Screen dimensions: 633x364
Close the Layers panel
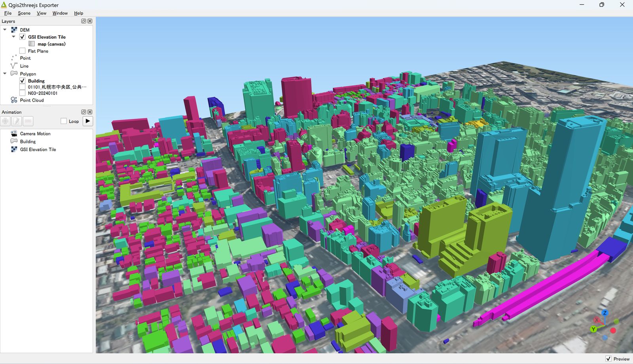click(x=90, y=21)
